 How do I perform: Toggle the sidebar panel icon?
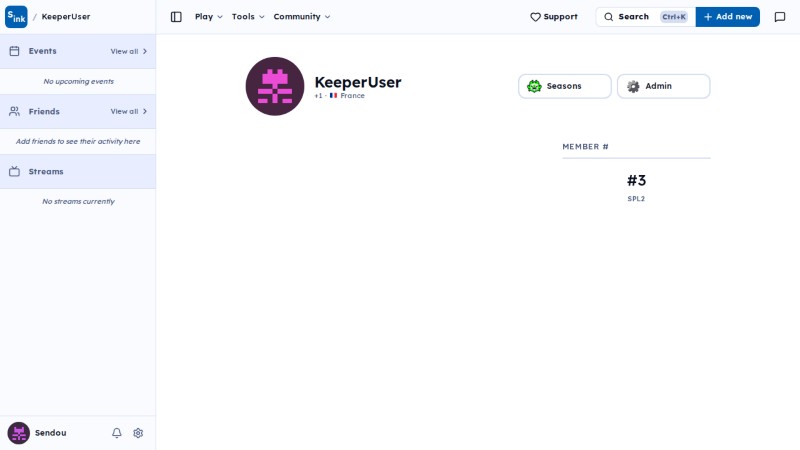176,17
